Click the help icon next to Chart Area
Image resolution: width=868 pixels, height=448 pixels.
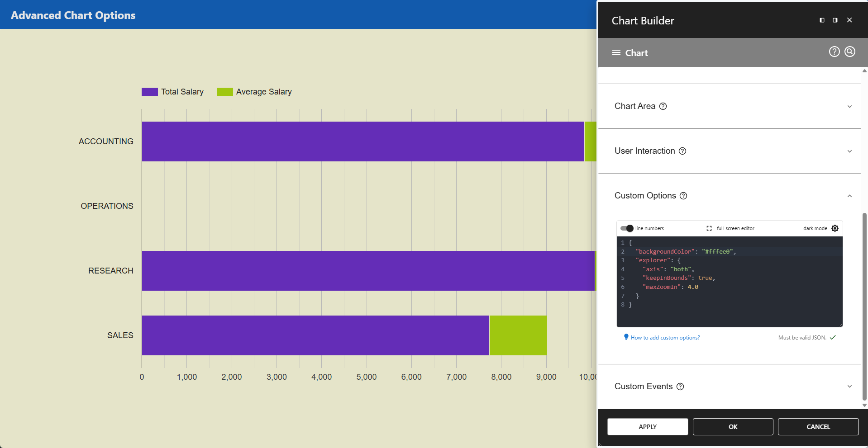pyautogui.click(x=663, y=106)
